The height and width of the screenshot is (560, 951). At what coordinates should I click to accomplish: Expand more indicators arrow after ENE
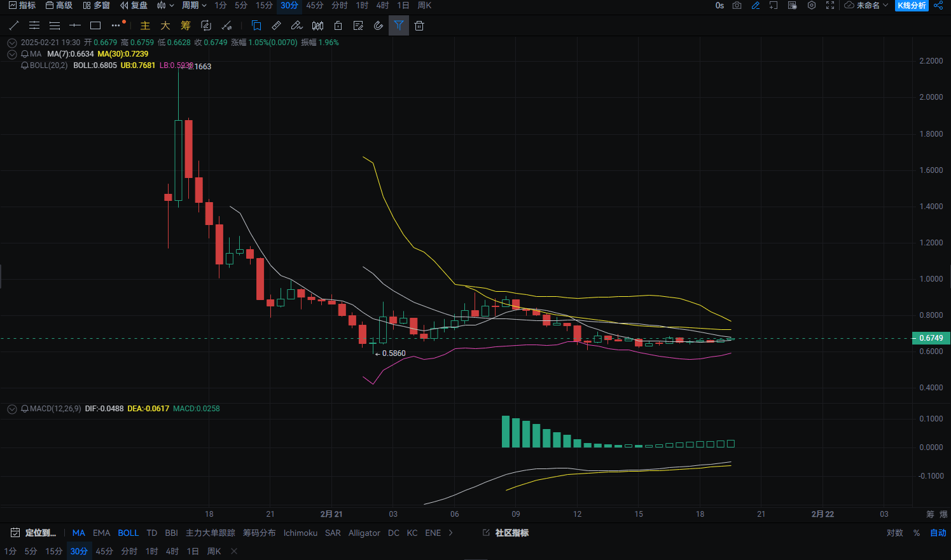pyautogui.click(x=451, y=533)
